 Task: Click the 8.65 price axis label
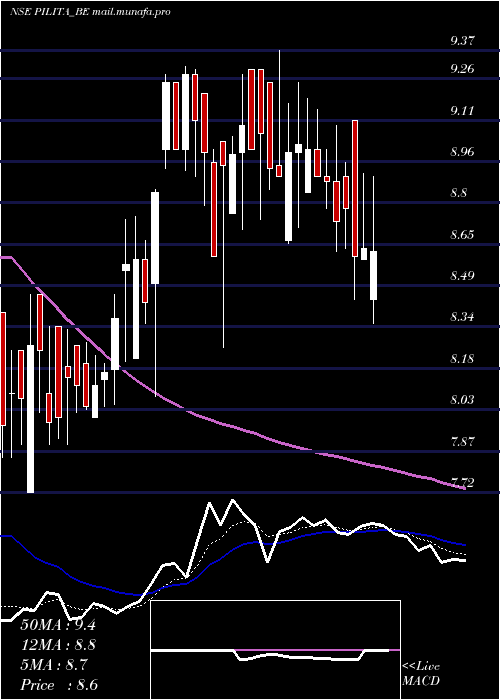[462, 235]
